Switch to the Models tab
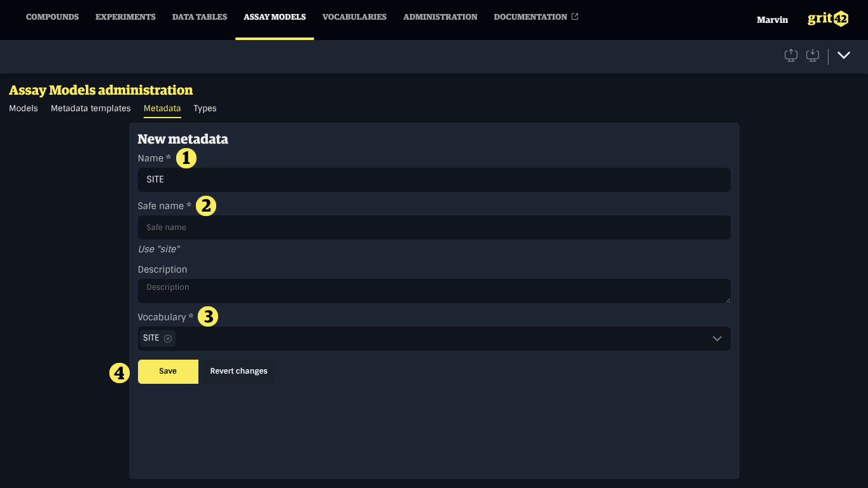 click(x=24, y=109)
